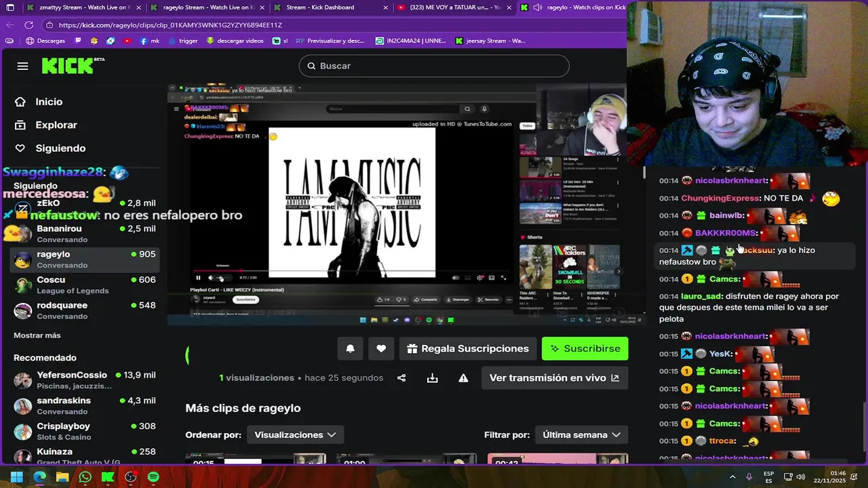Open WhatsApp from taskbar
The width and height of the screenshot is (868, 488).
(85, 477)
